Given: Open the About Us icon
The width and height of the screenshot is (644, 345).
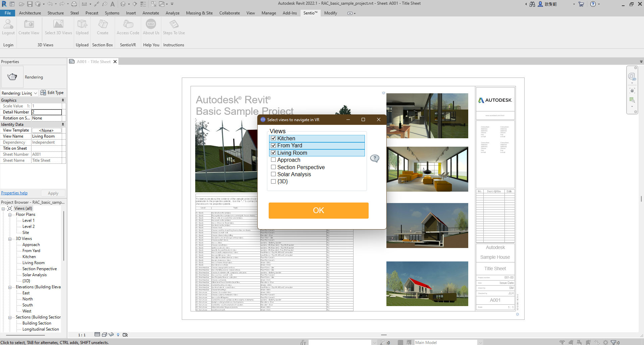Looking at the screenshot, I should coord(151,24).
